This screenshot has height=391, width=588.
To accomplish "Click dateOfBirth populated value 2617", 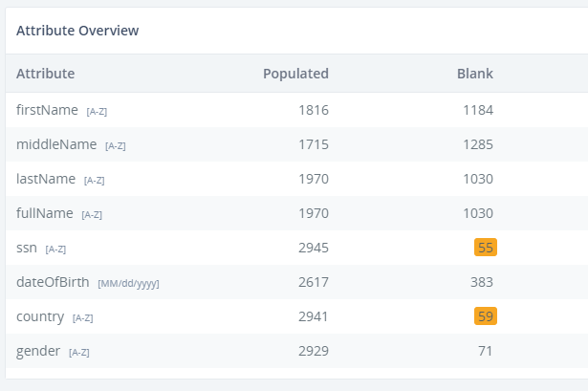I will tap(314, 282).
